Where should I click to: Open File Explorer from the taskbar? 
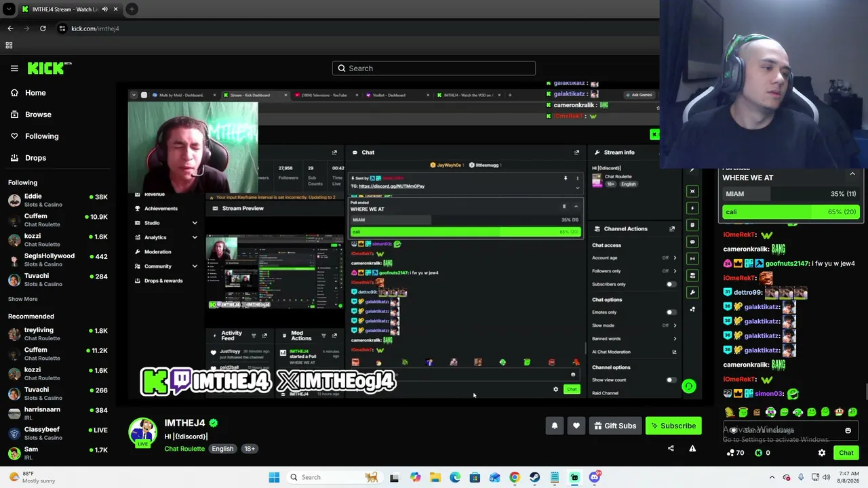click(435, 477)
